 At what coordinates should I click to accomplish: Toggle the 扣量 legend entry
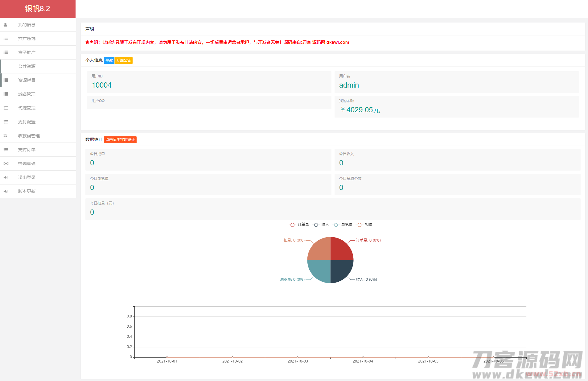point(364,225)
